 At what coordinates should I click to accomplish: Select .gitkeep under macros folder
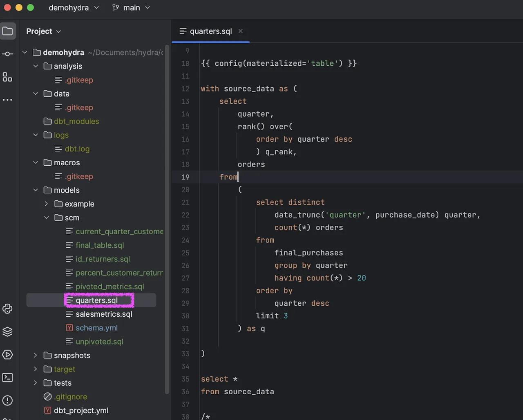[79, 176]
